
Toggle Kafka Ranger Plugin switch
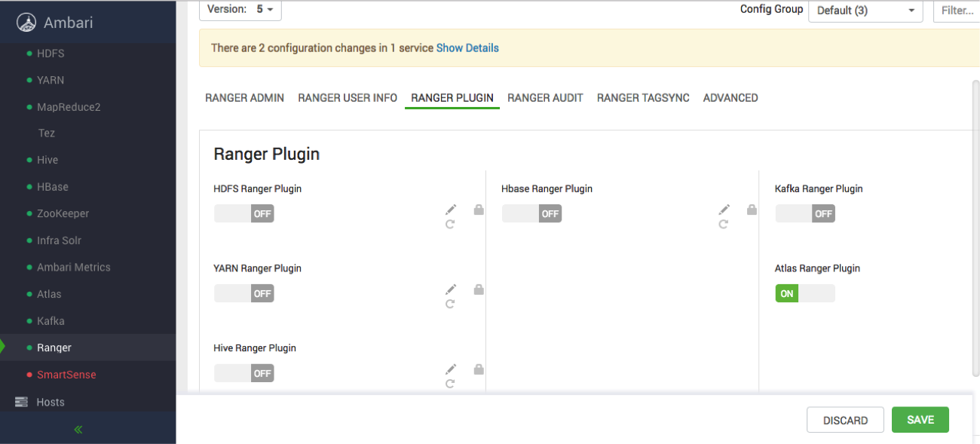pyautogui.click(x=805, y=213)
